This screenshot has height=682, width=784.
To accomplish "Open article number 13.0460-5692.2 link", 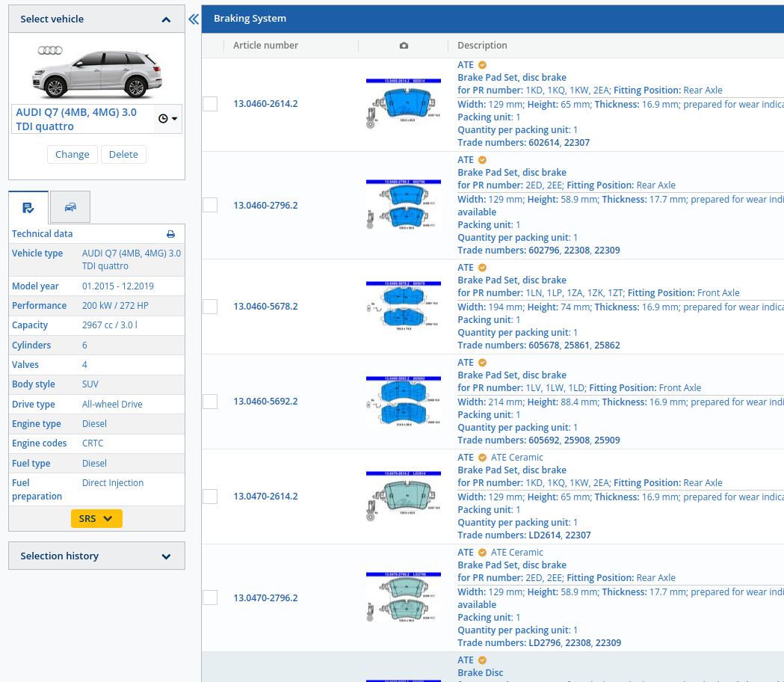I will click(x=265, y=402).
